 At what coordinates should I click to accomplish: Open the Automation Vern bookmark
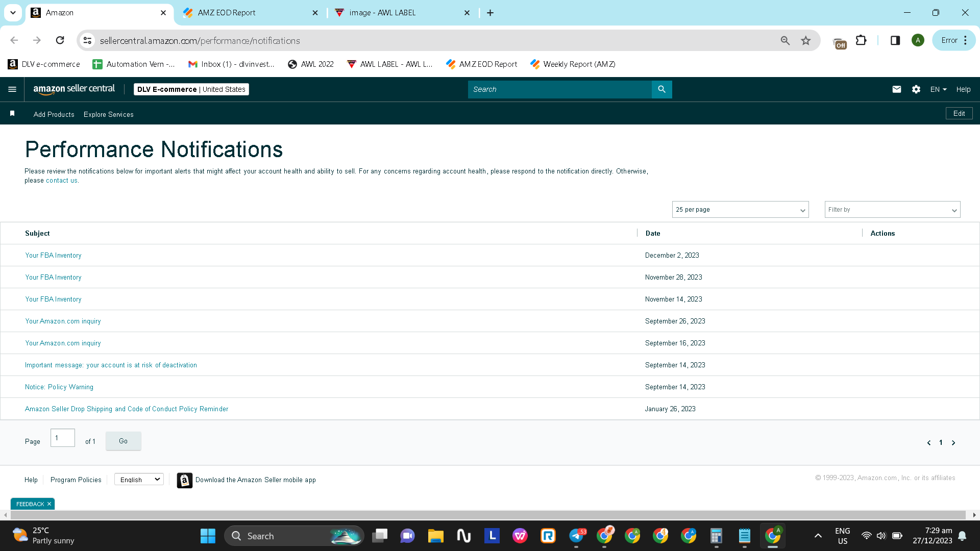click(x=134, y=64)
